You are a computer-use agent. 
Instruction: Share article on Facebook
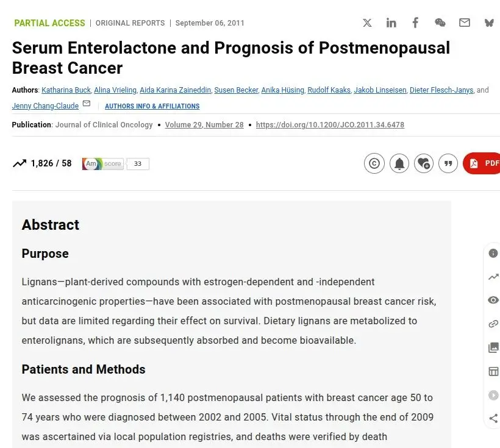click(415, 23)
